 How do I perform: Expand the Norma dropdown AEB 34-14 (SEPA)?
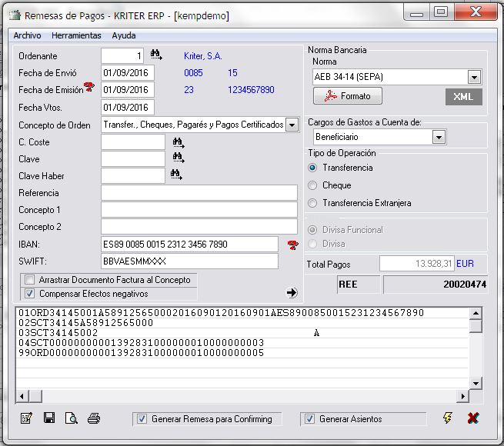click(x=474, y=77)
